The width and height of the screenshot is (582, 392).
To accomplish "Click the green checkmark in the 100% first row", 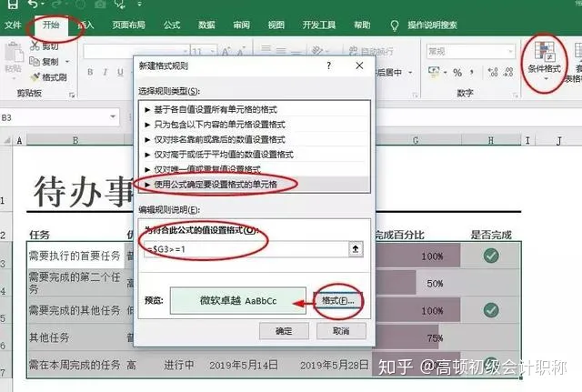I will click(x=491, y=256).
